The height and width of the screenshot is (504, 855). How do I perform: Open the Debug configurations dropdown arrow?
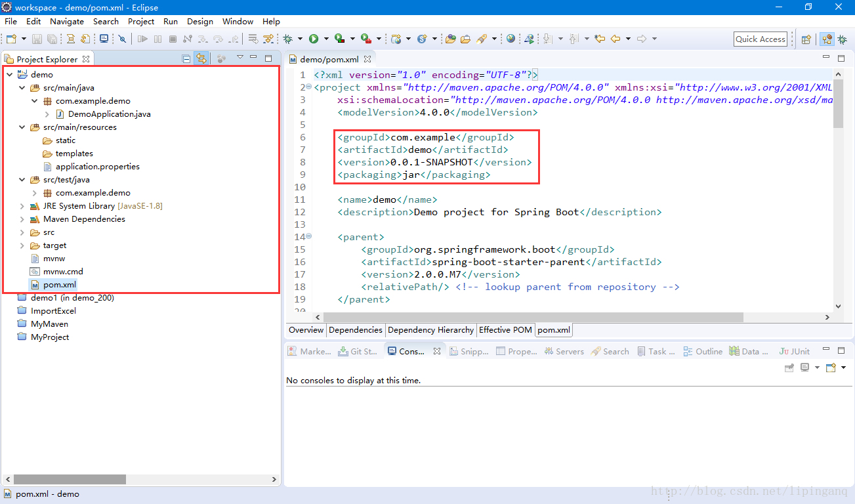[300, 39]
